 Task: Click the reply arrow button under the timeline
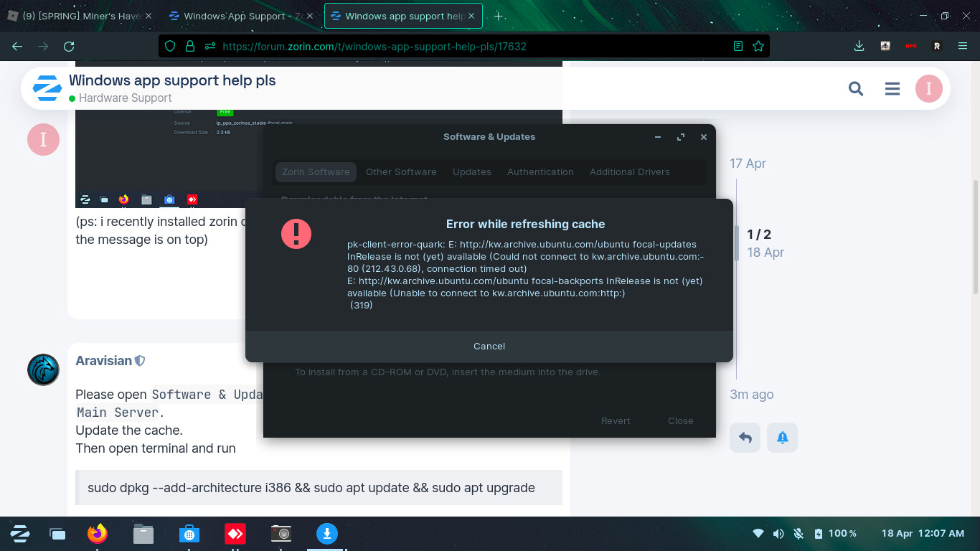[x=745, y=438]
